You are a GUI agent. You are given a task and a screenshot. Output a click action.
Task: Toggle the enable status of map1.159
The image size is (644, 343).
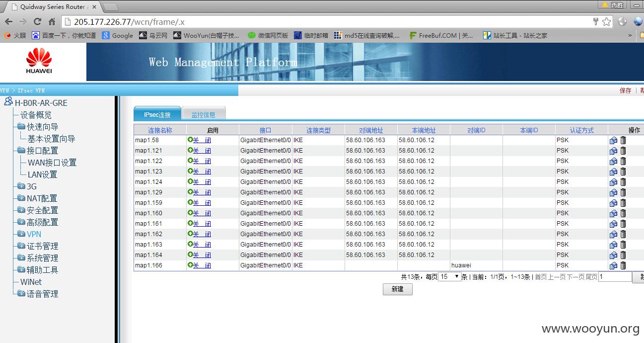click(199, 203)
